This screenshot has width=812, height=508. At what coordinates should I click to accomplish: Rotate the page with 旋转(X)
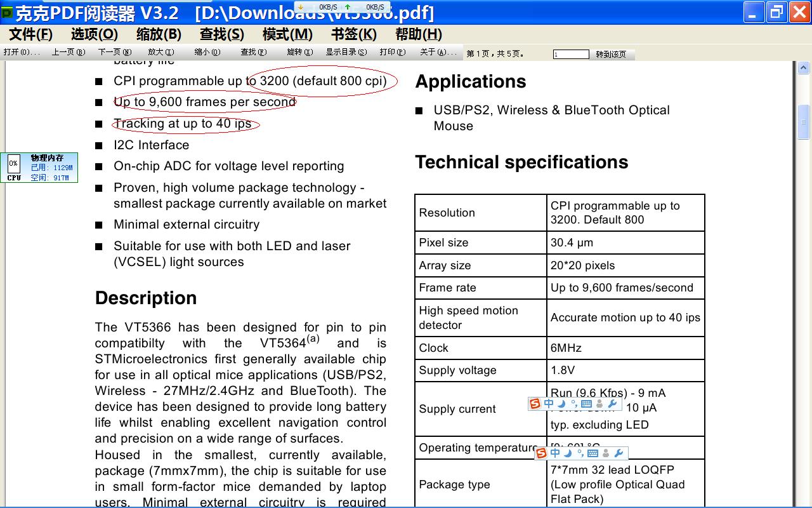tap(300, 53)
